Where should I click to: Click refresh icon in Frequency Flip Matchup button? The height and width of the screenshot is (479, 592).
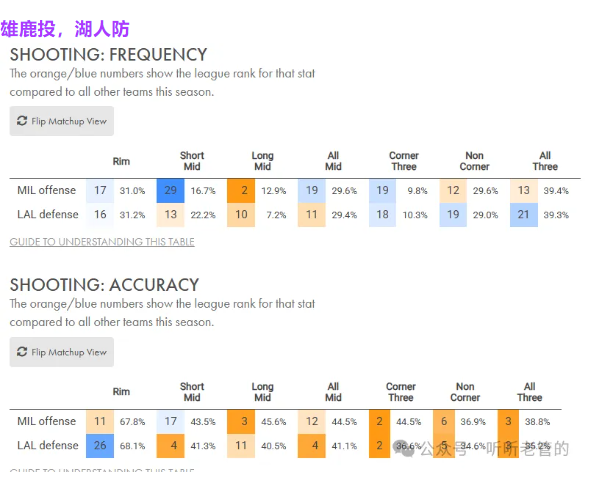22,121
